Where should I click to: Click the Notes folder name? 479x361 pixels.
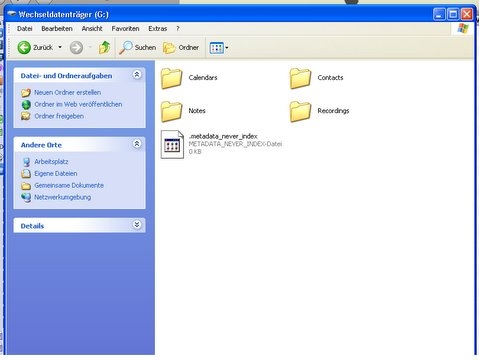click(x=197, y=111)
